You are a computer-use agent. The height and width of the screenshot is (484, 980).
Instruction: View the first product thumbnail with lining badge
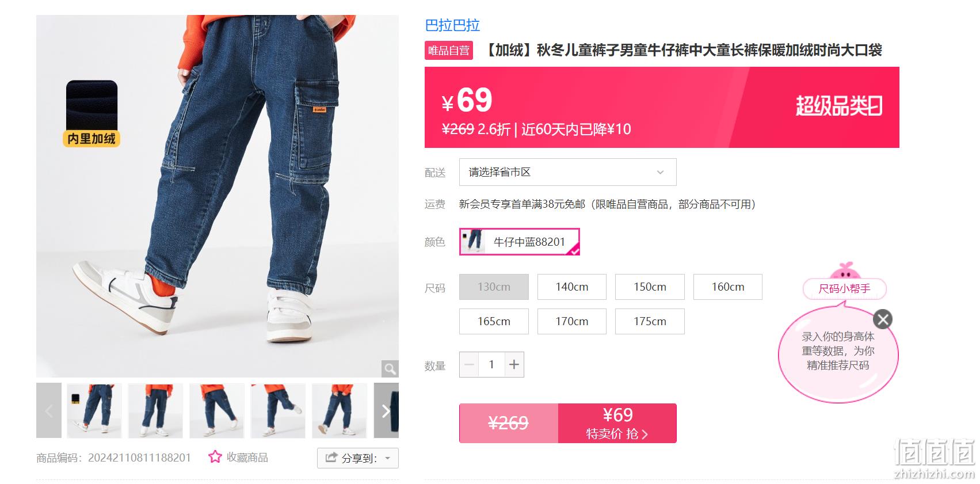tap(94, 411)
